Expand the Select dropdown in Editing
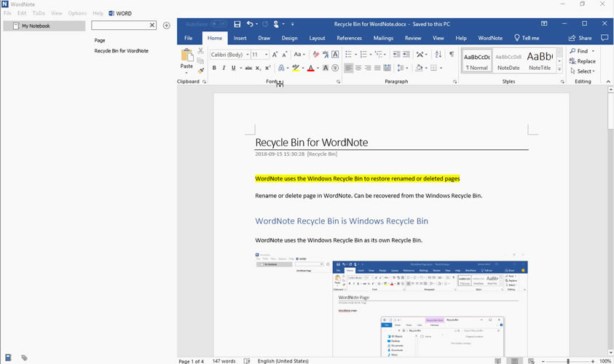Image resolution: width=614 pixels, height=364 pixels. (585, 71)
